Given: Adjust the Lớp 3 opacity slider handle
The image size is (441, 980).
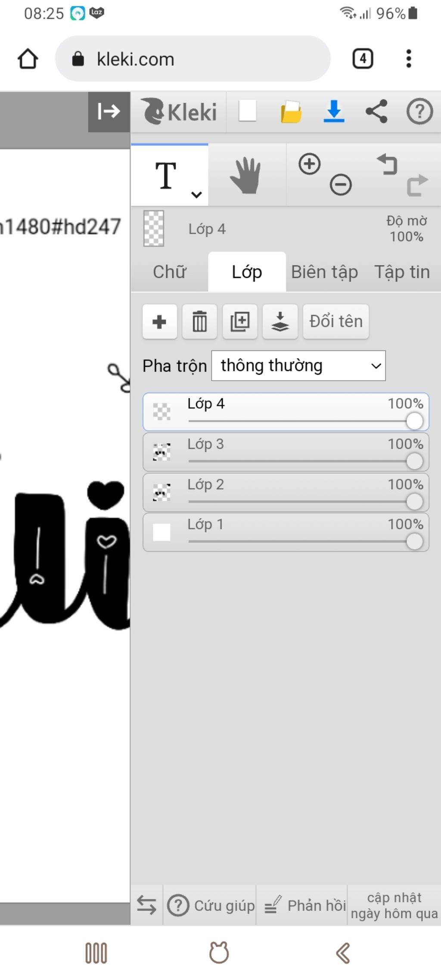Looking at the screenshot, I should coord(414,462).
